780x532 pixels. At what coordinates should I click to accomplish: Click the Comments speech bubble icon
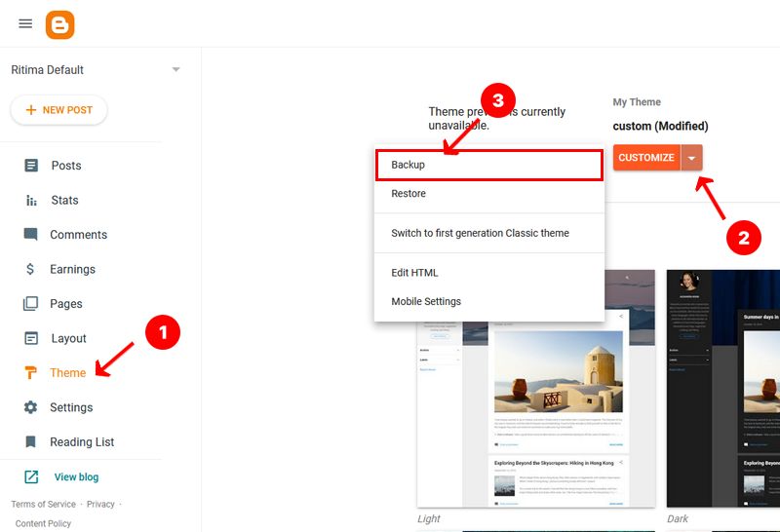[31, 234]
